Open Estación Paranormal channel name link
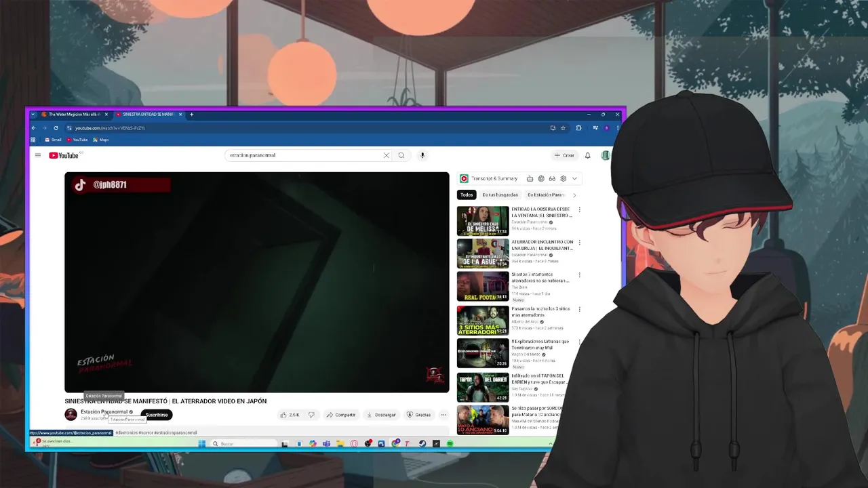Image resolution: width=868 pixels, height=488 pixels. tap(104, 411)
